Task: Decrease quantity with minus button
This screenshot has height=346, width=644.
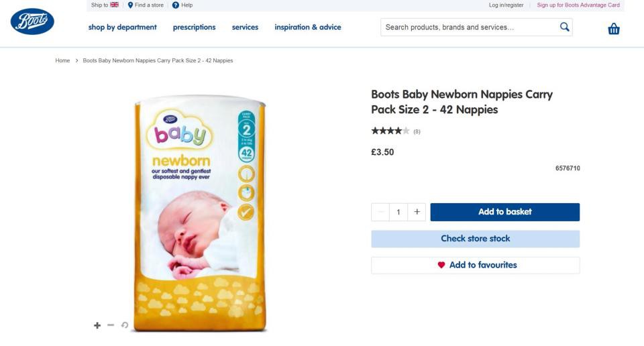Action: [x=380, y=212]
